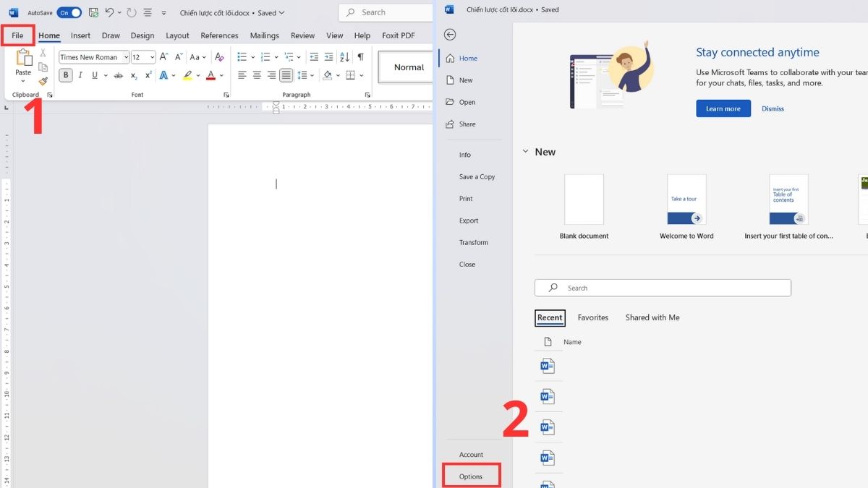Click the Increase Indent icon

click(328, 56)
